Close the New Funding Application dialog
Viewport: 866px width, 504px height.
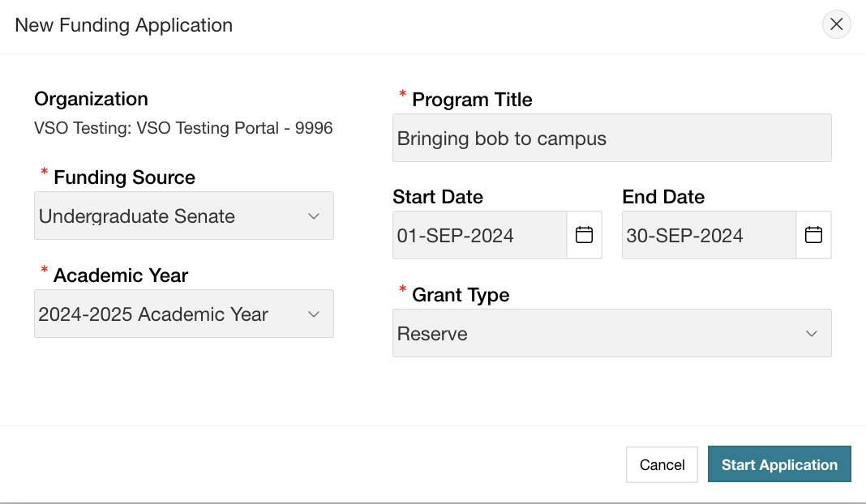(836, 24)
